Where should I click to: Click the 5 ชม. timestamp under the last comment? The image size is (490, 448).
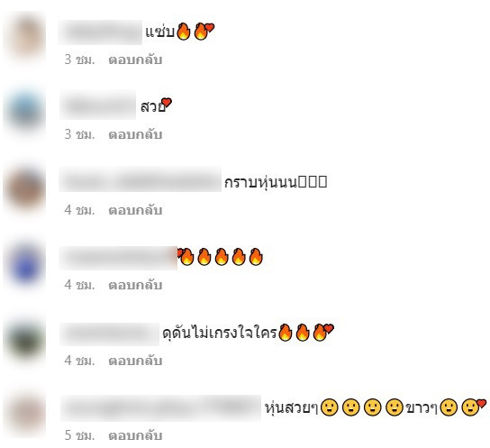[79, 435]
